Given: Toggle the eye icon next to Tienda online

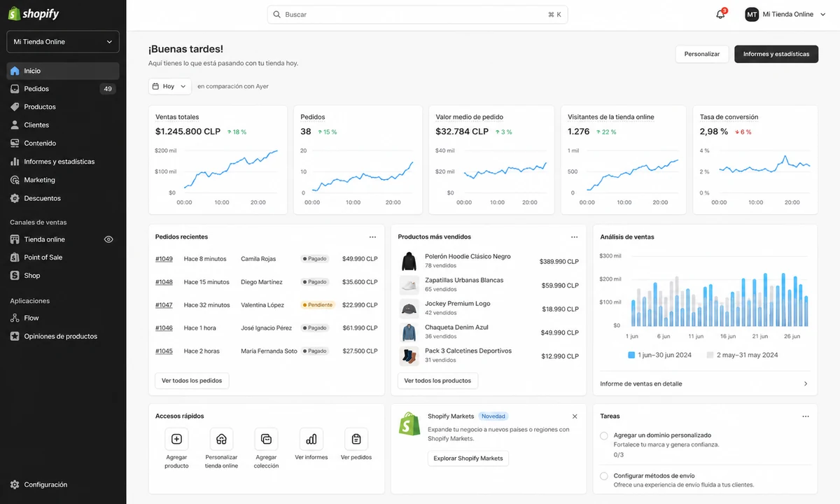Looking at the screenshot, I should (x=108, y=239).
